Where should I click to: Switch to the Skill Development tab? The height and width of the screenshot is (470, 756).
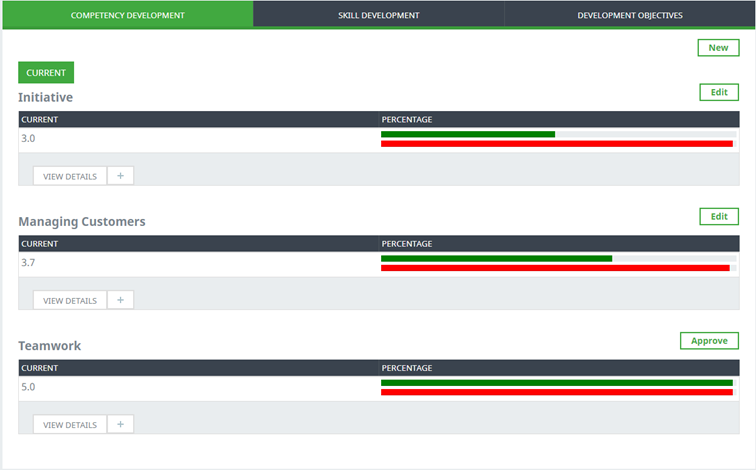point(378,15)
